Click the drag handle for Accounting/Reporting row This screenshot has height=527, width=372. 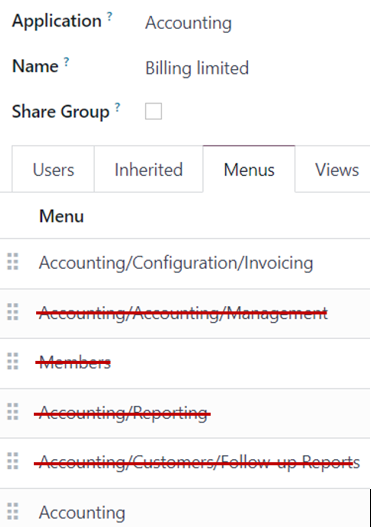tap(13, 411)
